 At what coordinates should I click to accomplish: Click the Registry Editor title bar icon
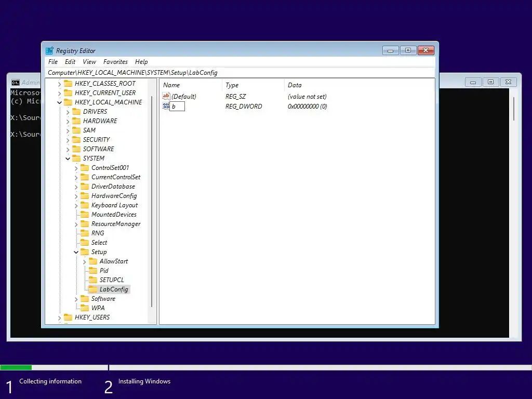pyautogui.click(x=49, y=50)
